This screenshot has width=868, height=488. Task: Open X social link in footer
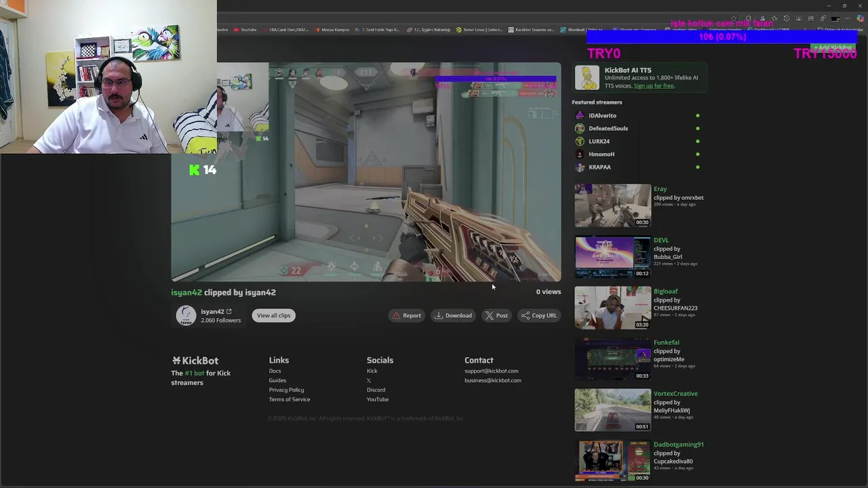tap(369, 380)
